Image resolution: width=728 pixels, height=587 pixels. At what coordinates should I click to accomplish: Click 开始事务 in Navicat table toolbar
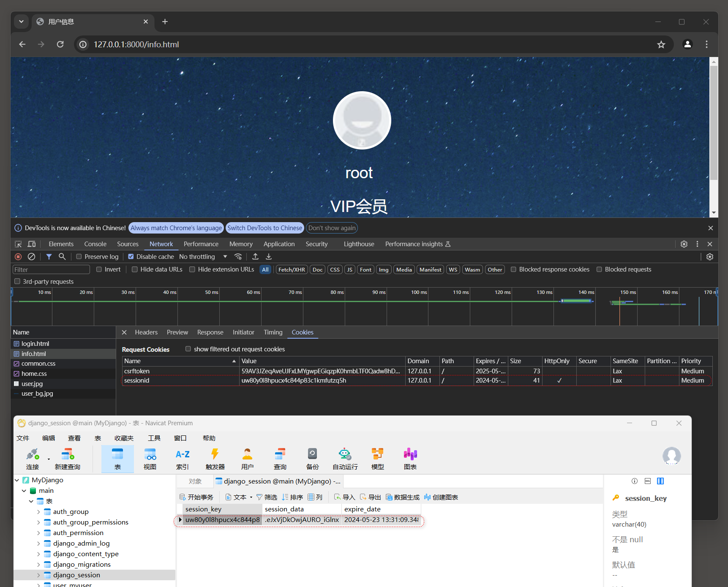coord(196,497)
